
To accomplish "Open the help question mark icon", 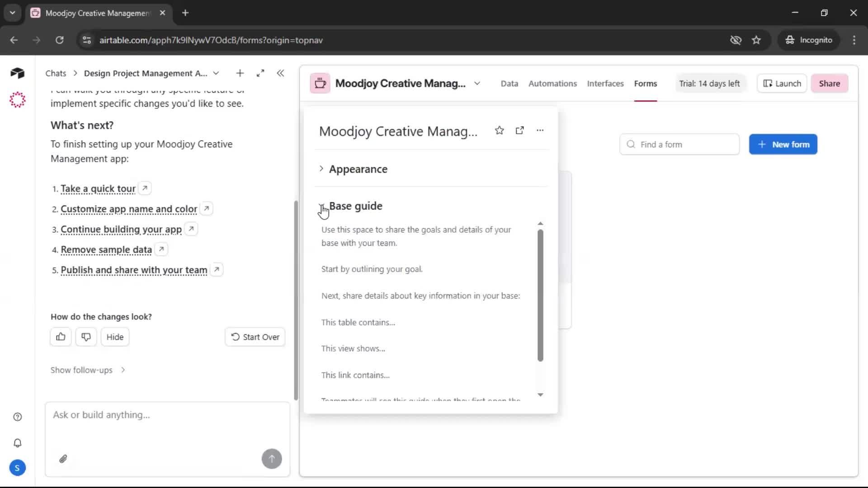I will [17, 417].
